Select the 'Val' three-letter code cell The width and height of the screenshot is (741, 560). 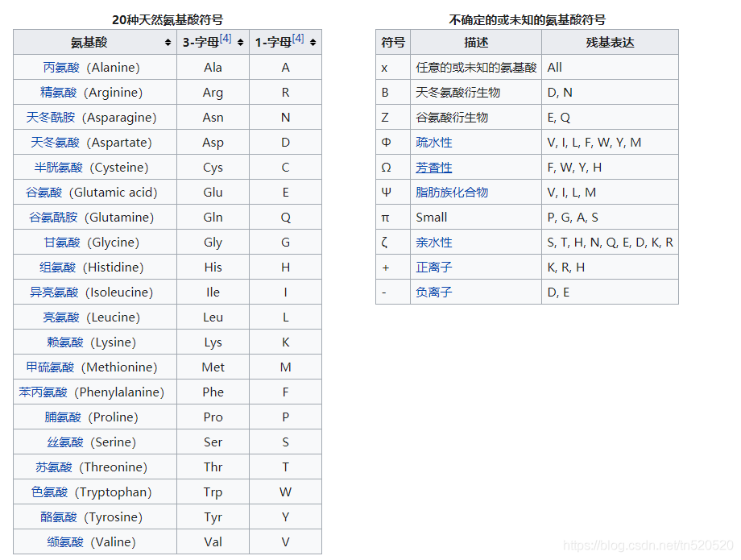pos(213,542)
